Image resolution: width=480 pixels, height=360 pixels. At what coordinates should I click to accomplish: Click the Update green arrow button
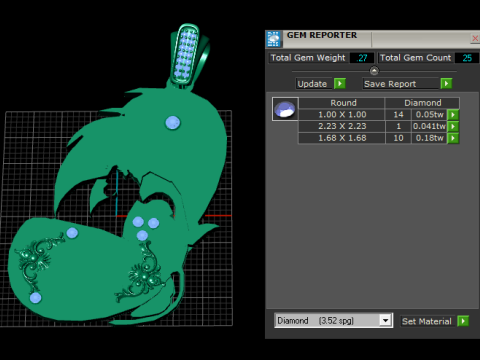tap(340, 83)
